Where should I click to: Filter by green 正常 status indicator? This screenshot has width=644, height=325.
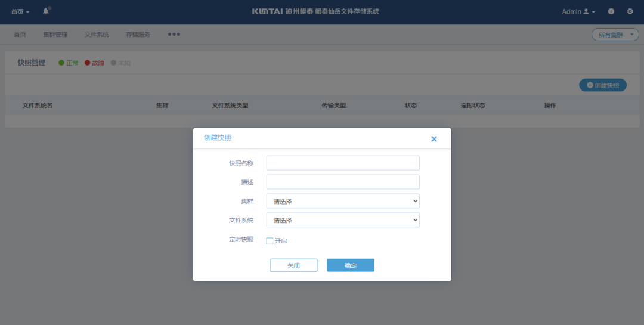[69, 63]
